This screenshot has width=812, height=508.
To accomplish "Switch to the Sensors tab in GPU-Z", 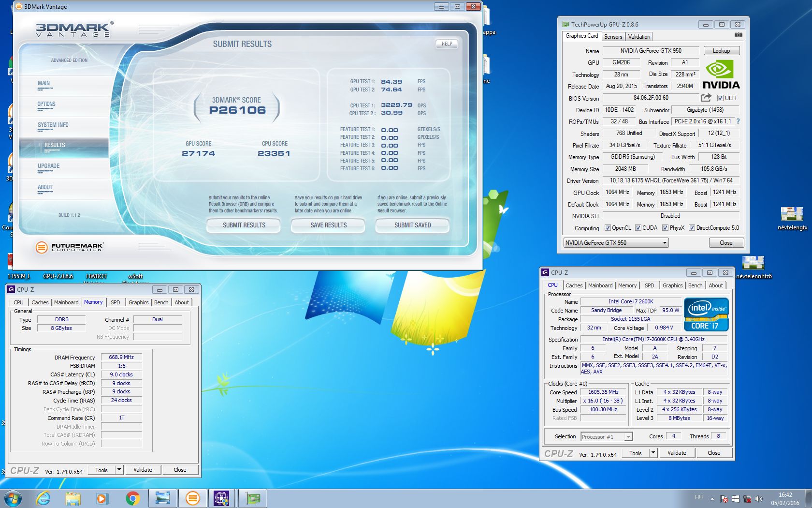I will pos(613,37).
